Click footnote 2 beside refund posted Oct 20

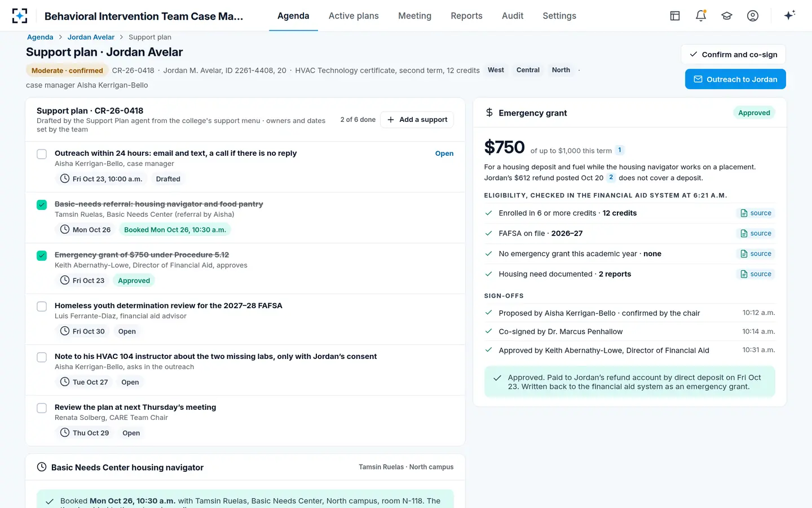tap(611, 177)
